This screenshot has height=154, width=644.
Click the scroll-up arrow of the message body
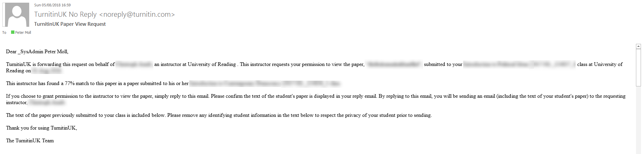[x=638, y=47]
